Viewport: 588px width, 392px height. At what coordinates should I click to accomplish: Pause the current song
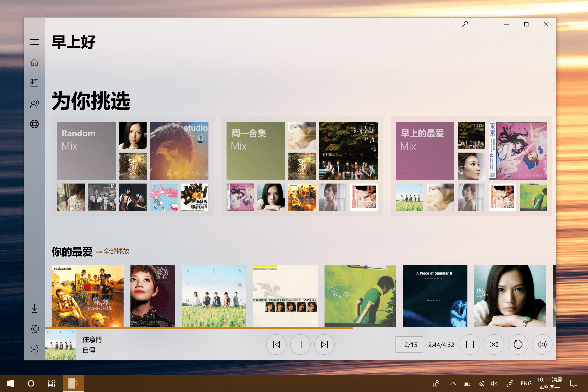[300, 345]
